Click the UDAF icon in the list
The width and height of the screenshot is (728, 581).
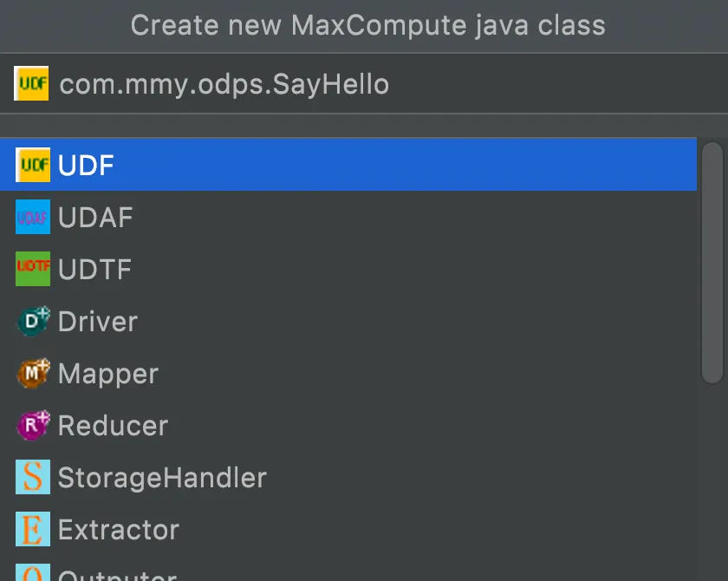[31, 217]
